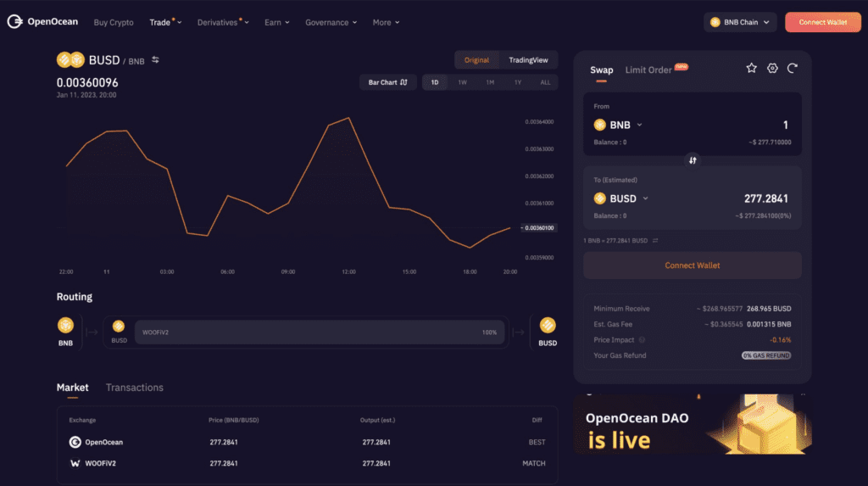
Task: Select ALL chart range
Action: 545,82
